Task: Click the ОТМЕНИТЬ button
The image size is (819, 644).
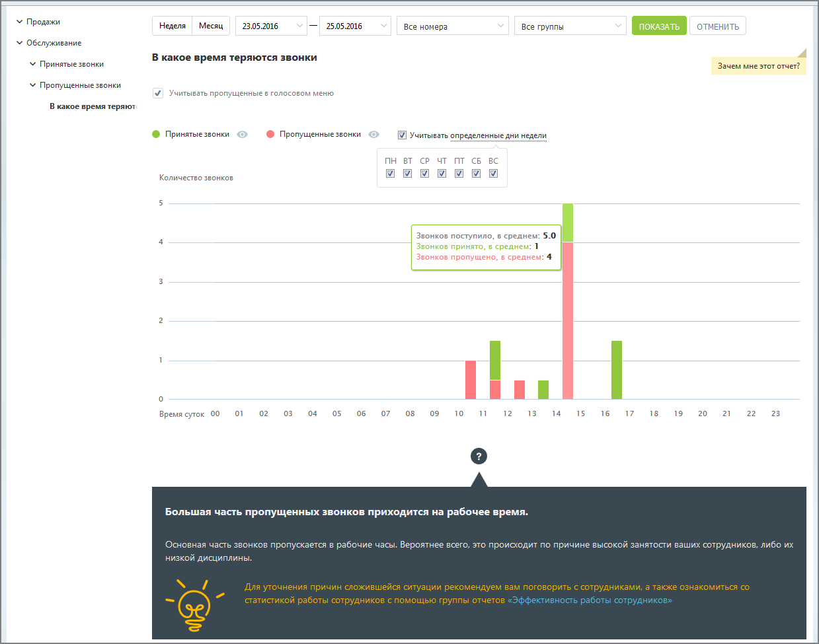Action: point(718,26)
